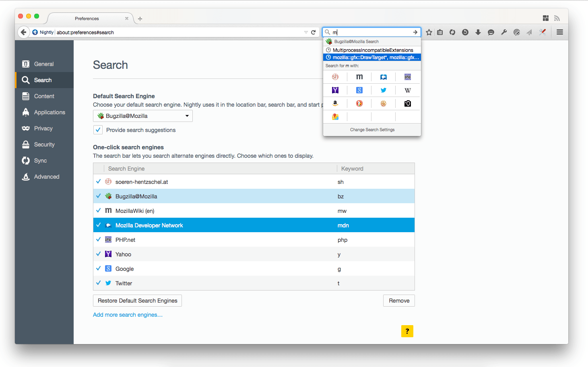Uncheck the PHP.net engine
The image size is (588, 367).
coord(99,239)
